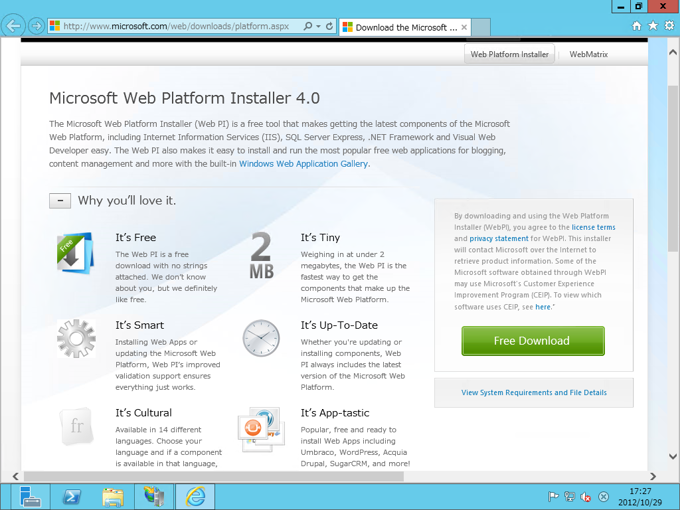Viewport: 680px width, 510px height.
Task: Click the vertical scrollbar up arrow
Action: click(x=673, y=52)
